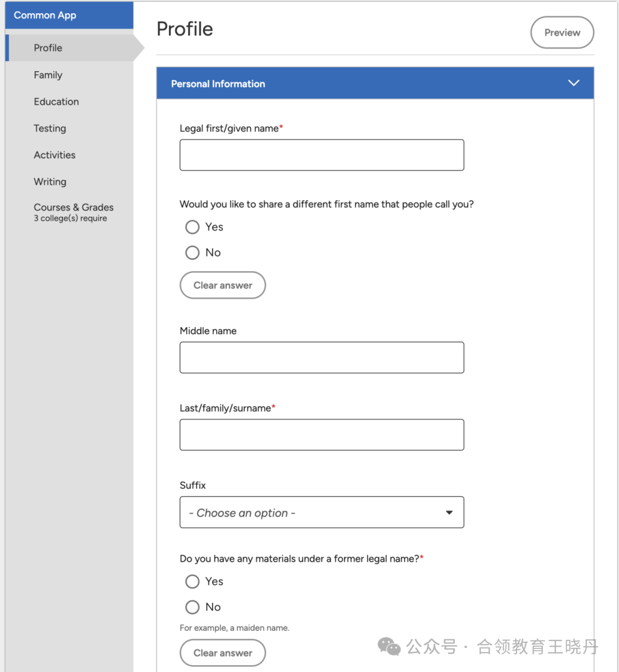Image resolution: width=619 pixels, height=672 pixels.
Task: Choose Yes for former legal name materials
Action: click(193, 581)
